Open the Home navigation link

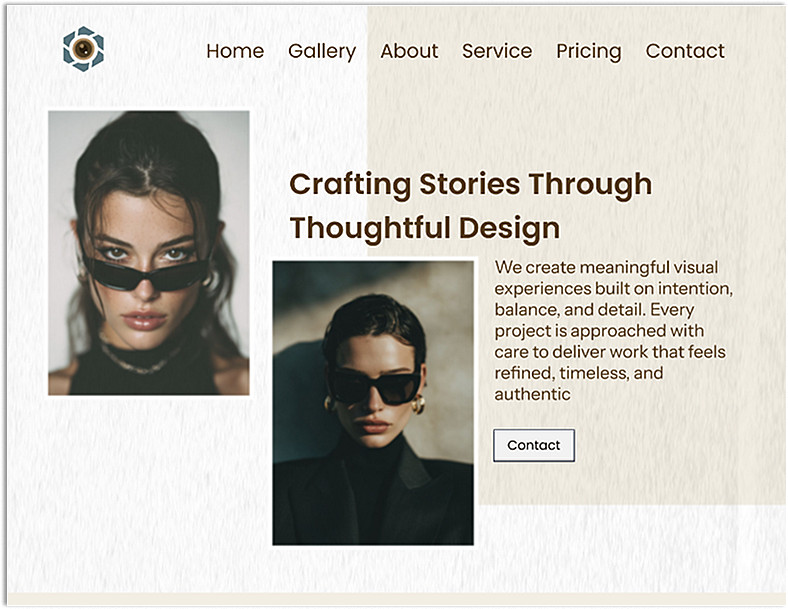pyautogui.click(x=235, y=51)
